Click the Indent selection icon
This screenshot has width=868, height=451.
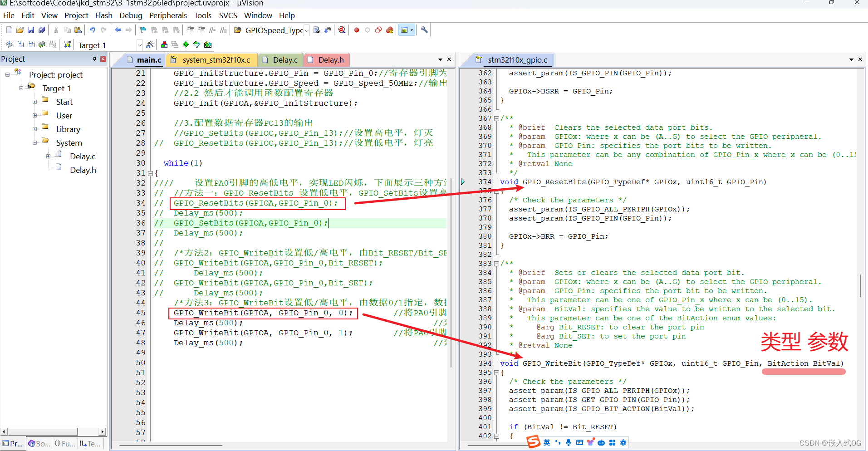pyautogui.click(x=191, y=30)
